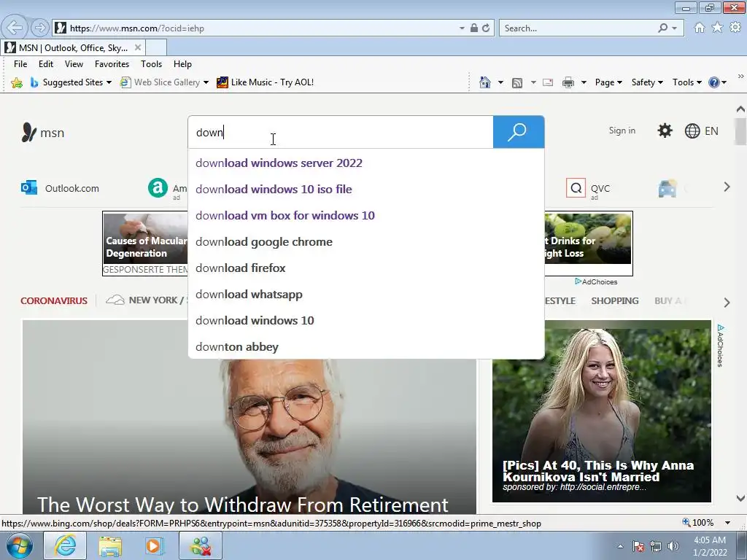The image size is (747, 560).
Task: Click the Add to Favorites bar star icon
Action: [x=17, y=82]
